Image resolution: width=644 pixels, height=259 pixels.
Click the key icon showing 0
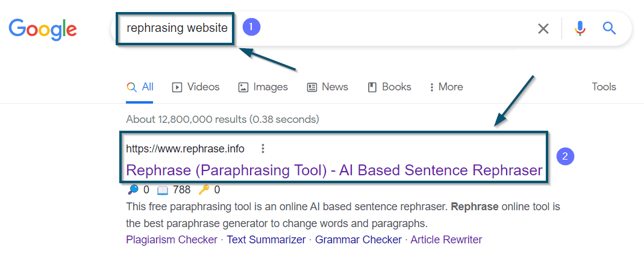[x=204, y=190]
